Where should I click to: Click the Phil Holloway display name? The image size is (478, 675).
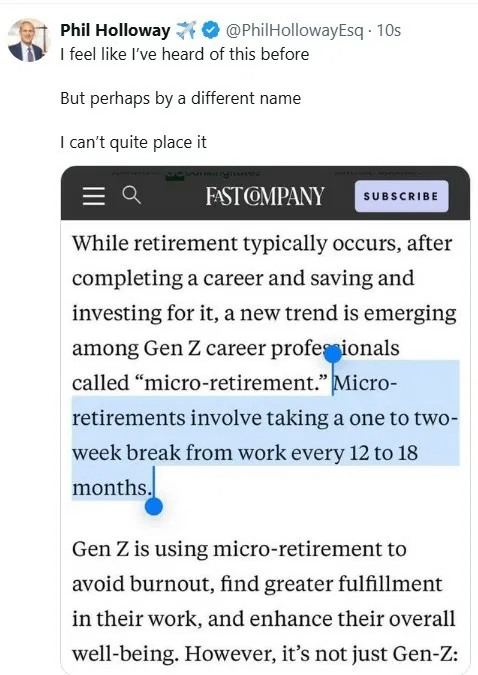pyautogui.click(x=115, y=30)
